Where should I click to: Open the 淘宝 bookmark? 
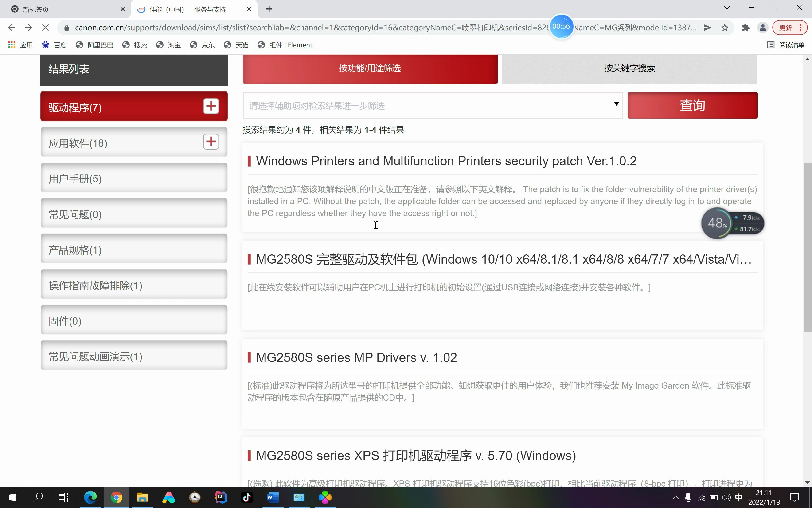pyautogui.click(x=168, y=45)
